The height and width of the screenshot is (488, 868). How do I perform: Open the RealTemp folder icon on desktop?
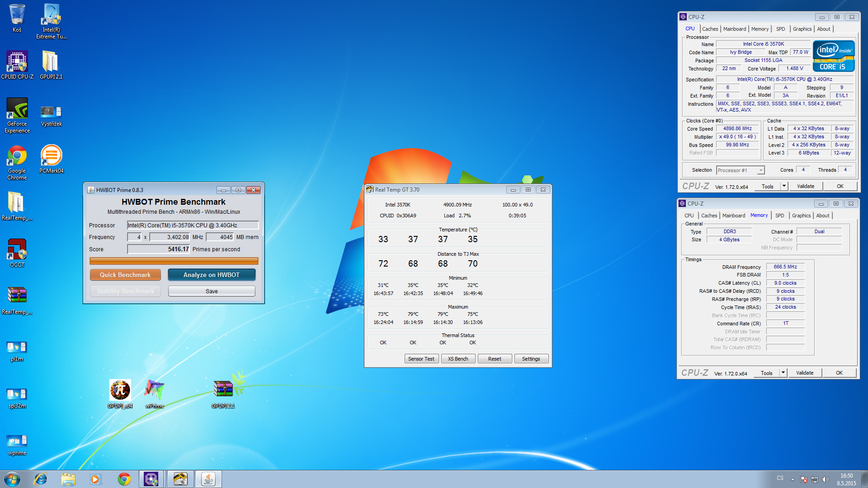coord(17,206)
